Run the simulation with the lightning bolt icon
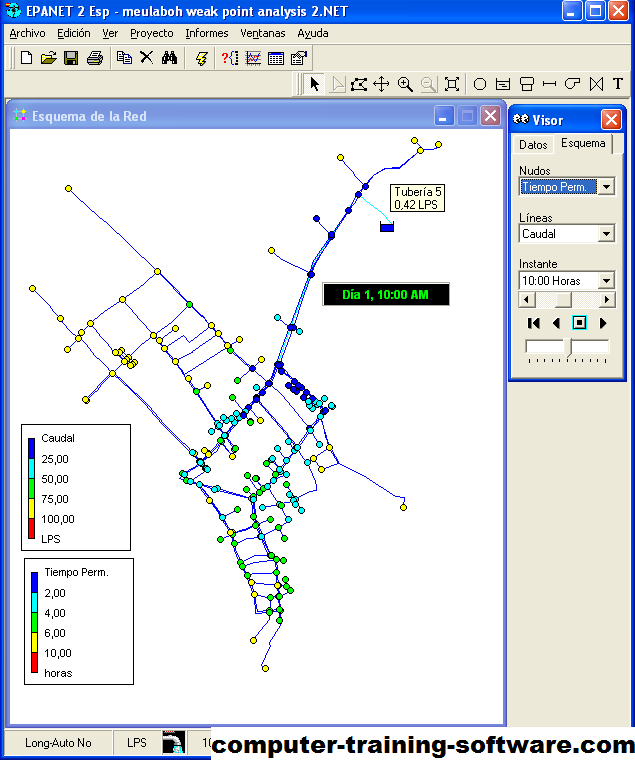 click(201, 58)
